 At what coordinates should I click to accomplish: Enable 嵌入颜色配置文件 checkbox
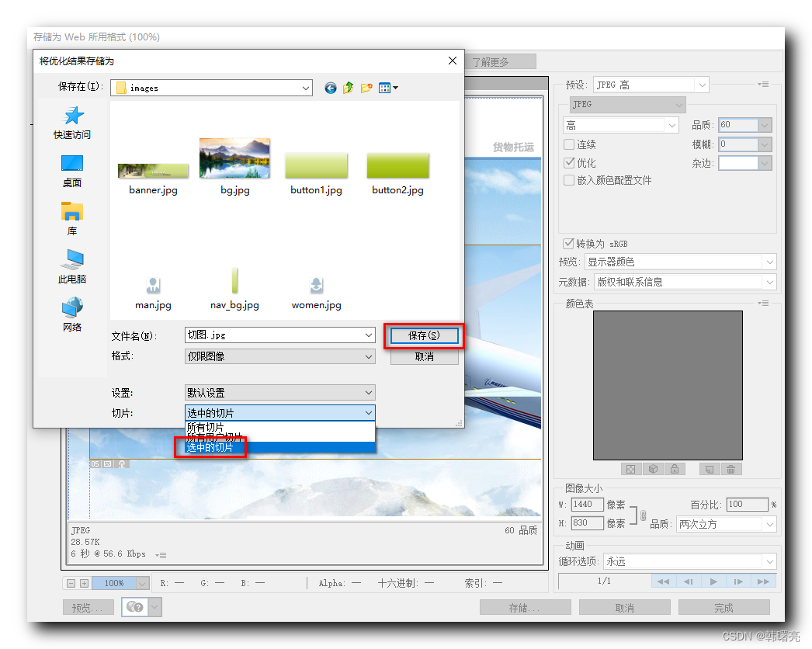click(x=569, y=180)
